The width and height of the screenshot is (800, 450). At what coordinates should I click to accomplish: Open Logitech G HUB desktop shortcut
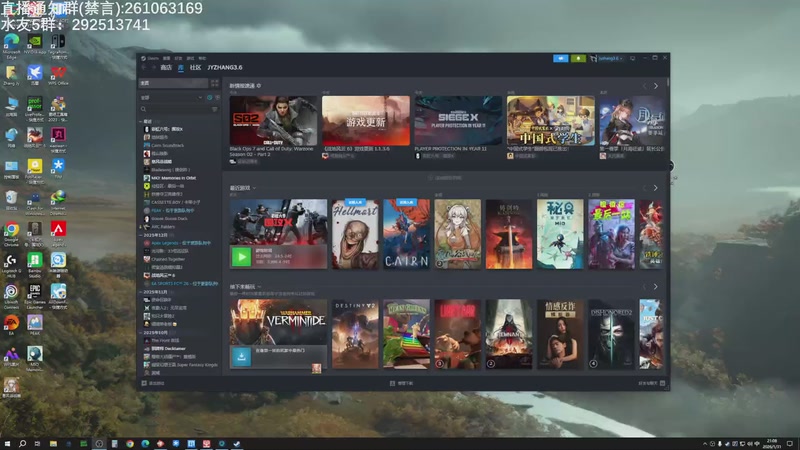(11, 265)
